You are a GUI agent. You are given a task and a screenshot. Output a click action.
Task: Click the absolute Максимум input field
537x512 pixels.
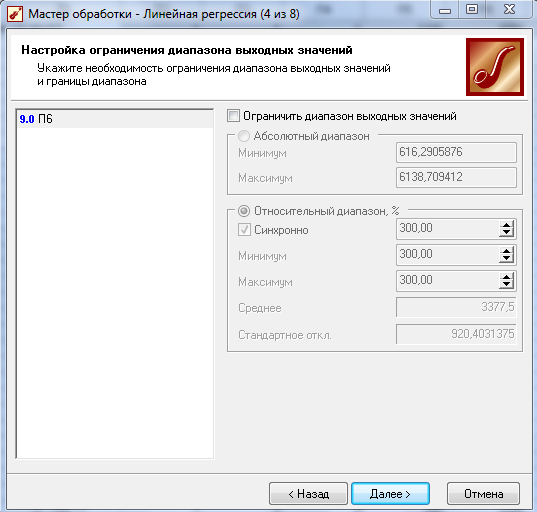point(456,177)
